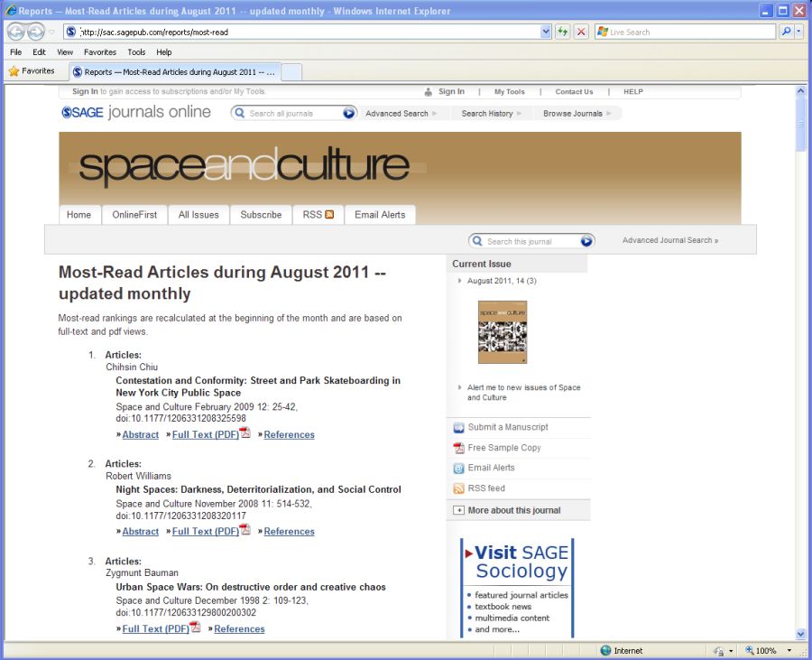This screenshot has width=812, height=660.
Task: Click the security lock icon in status bar
Action: click(x=718, y=651)
